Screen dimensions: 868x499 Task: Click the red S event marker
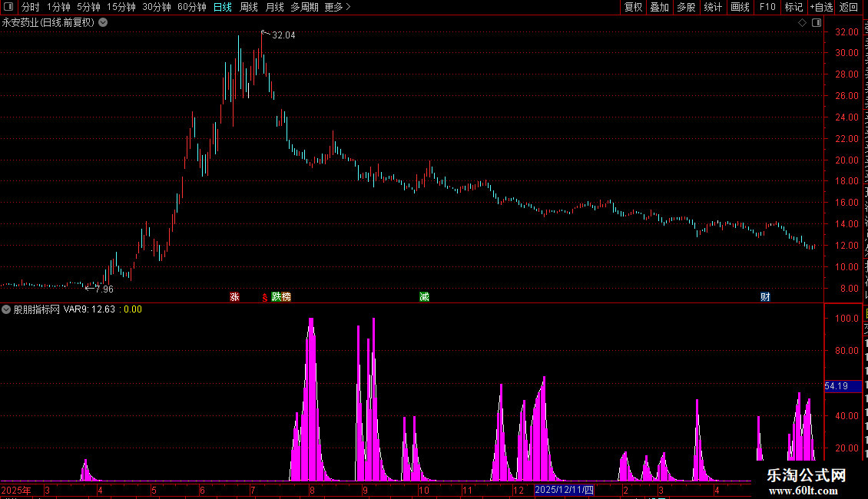(264, 298)
